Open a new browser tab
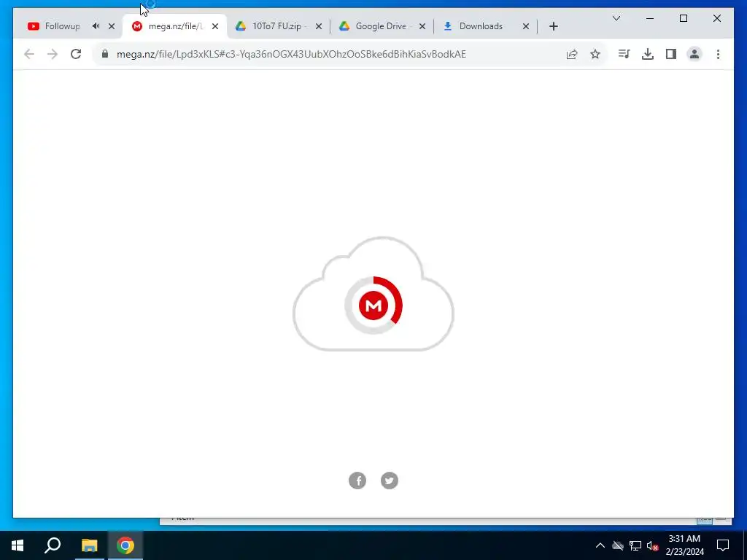747x560 pixels. coord(554,26)
